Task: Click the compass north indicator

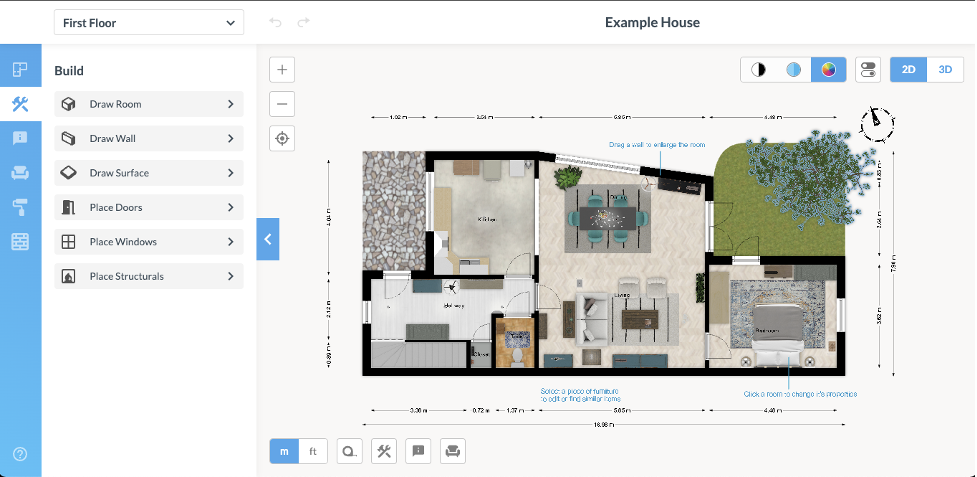Action: point(877,123)
